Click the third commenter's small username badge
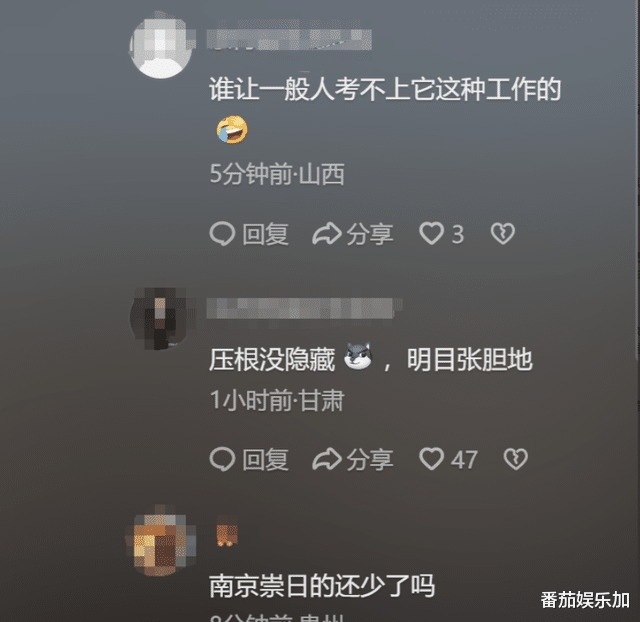 coord(227,531)
